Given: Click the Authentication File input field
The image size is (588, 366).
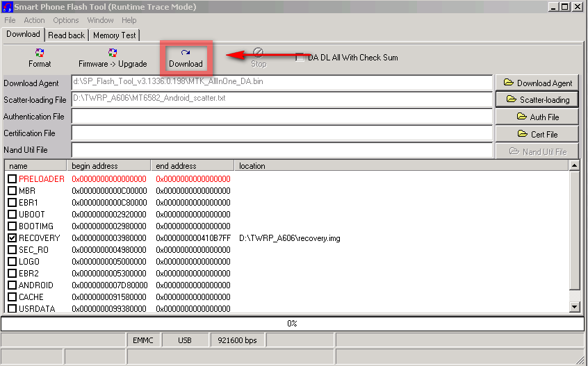Looking at the screenshot, I should [x=281, y=117].
